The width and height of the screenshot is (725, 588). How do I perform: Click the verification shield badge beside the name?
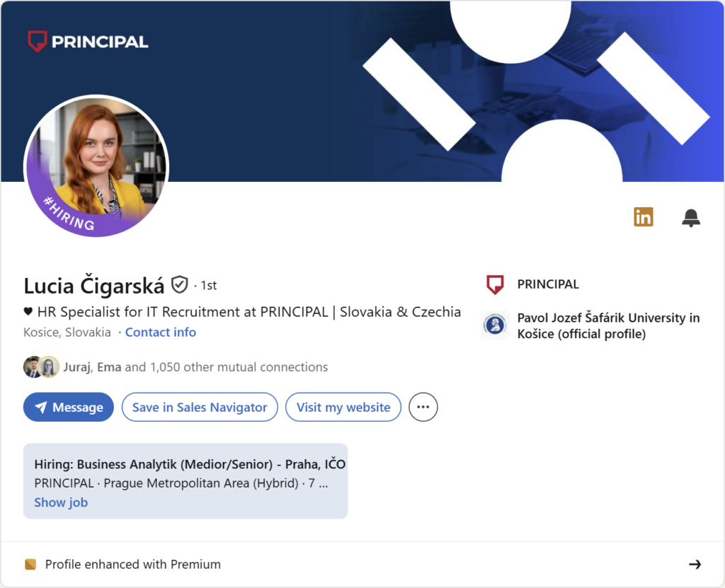tap(179, 284)
